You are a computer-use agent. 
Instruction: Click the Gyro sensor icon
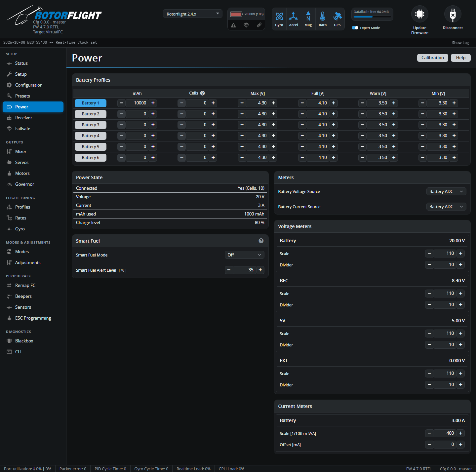pos(279,16)
